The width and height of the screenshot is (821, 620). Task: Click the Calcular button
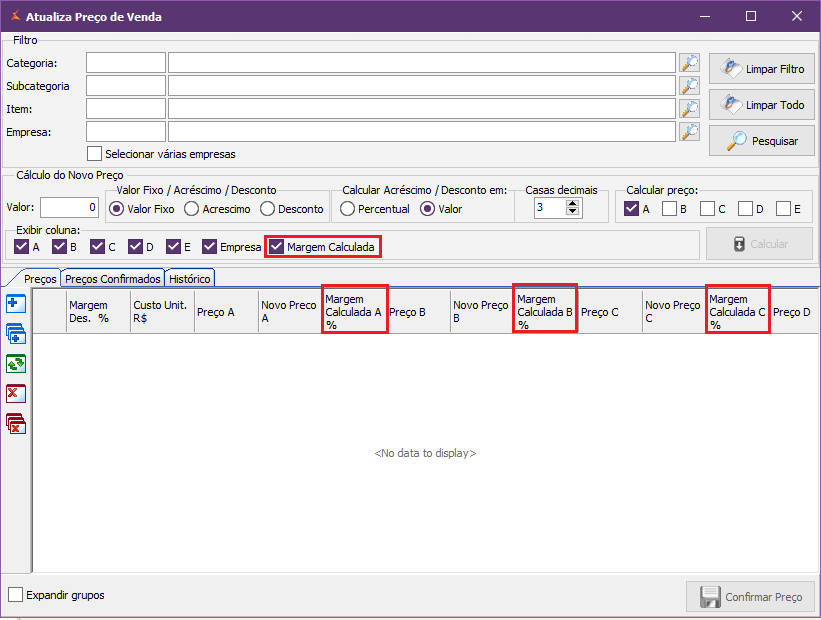click(x=759, y=244)
